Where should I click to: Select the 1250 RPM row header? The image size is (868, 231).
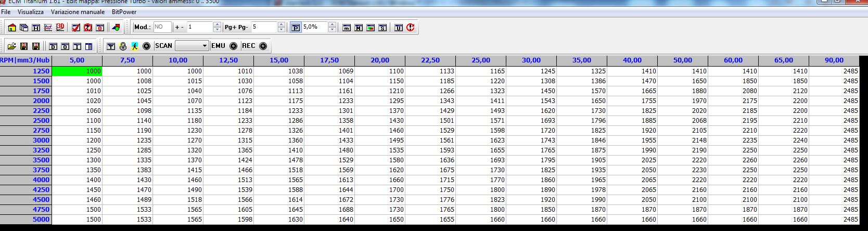tap(25, 71)
